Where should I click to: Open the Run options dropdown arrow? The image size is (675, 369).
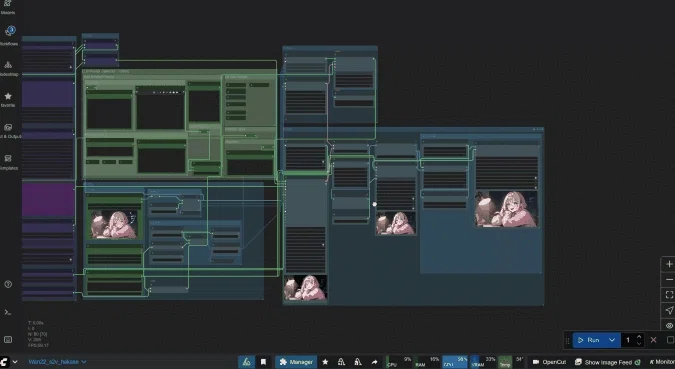click(612, 340)
